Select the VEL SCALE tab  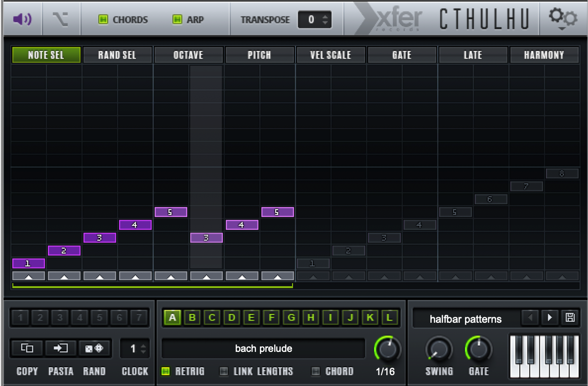[x=331, y=55]
